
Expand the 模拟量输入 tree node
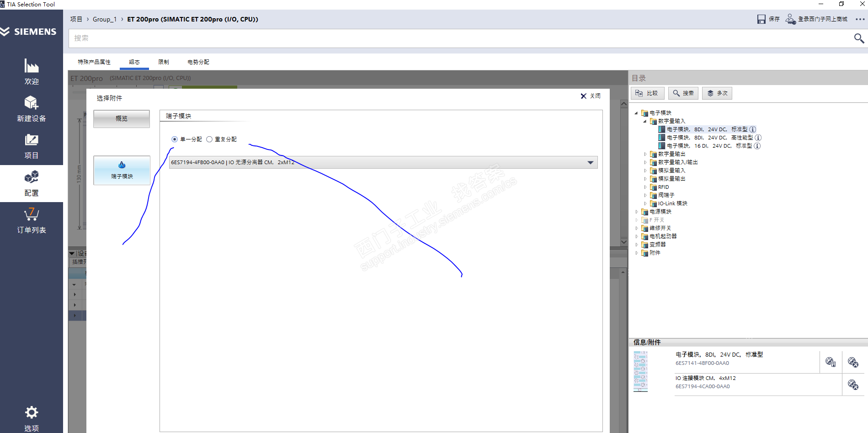tap(645, 171)
